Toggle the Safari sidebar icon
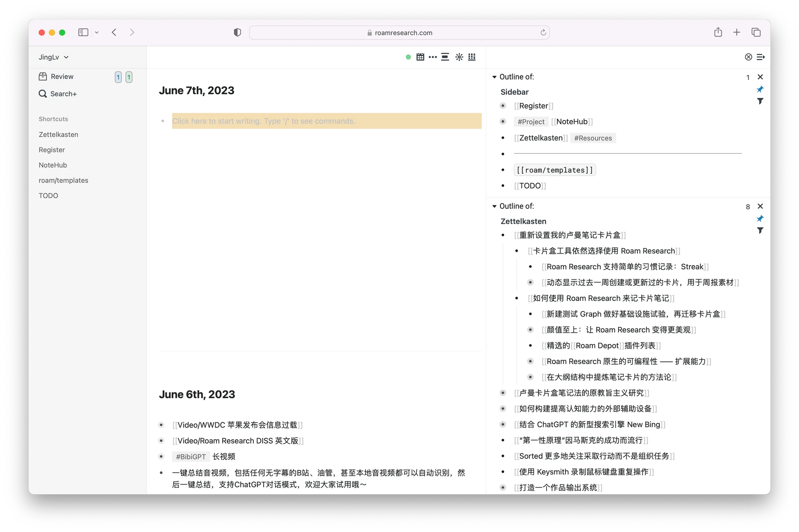Screen dimensions: 799x532 pos(83,32)
